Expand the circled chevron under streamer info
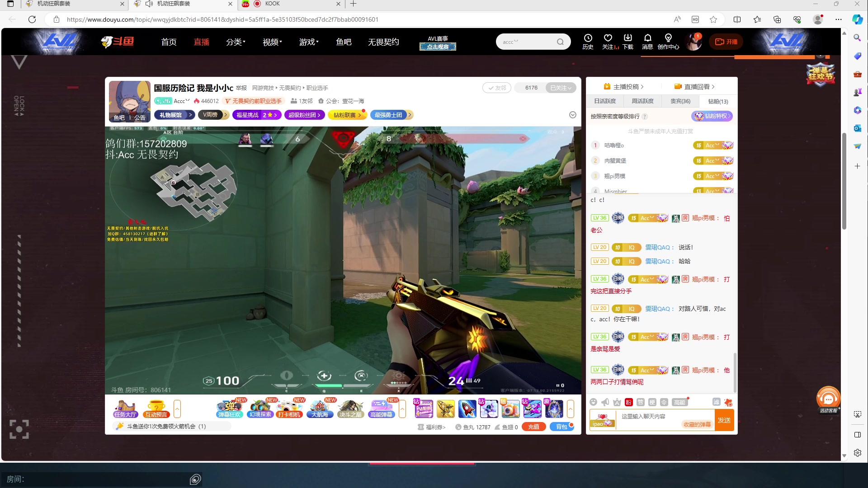Viewport: 868px width, 488px height. coord(572,115)
